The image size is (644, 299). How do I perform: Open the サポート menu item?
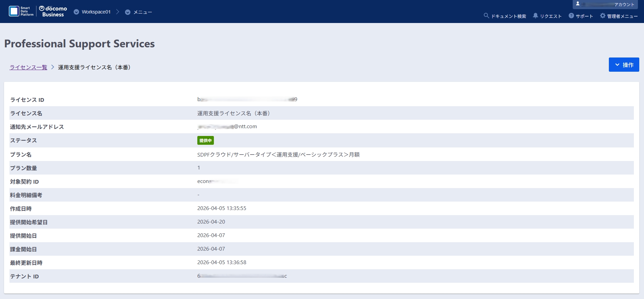click(x=584, y=16)
